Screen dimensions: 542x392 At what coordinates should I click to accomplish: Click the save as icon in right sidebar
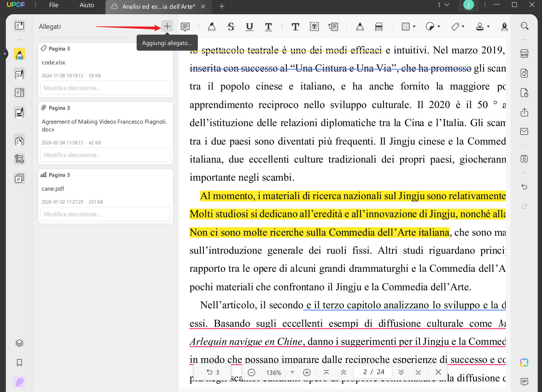(524, 159)
